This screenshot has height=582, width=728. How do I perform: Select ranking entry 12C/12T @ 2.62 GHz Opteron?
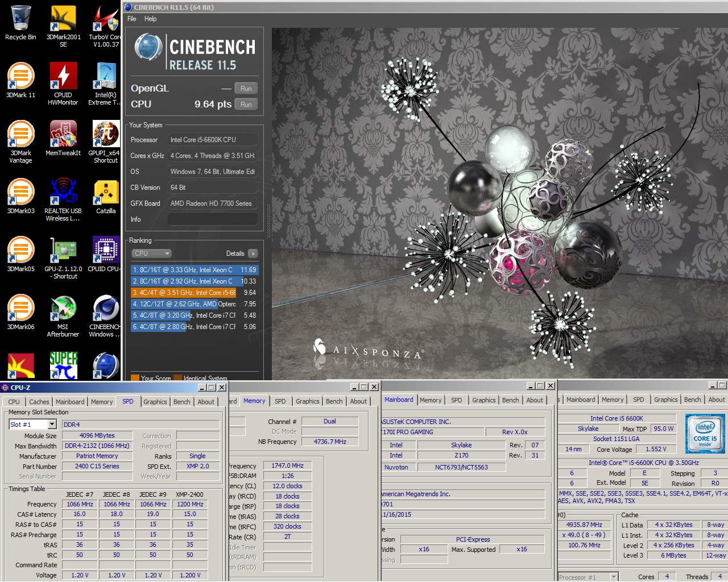click(195, 304)
